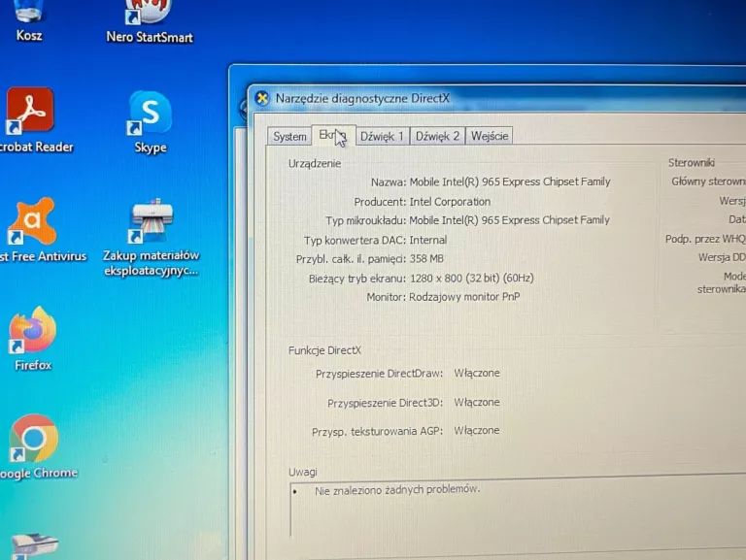Open the Dźwięk 2 tab
The image size is (746, 560).
pyautogui.click(x=437, y=137)
